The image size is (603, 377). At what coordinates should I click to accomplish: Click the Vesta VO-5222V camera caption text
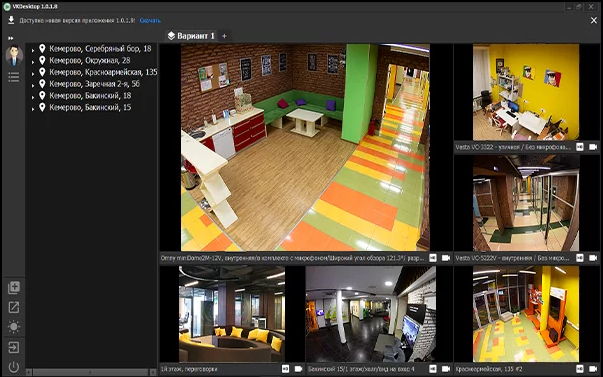tap(512, 258)
